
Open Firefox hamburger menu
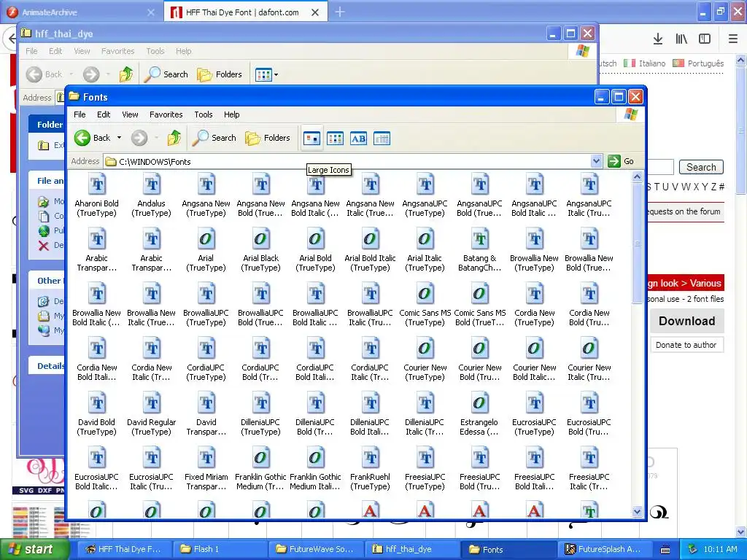pyautogui.click(x=733, y=39)
